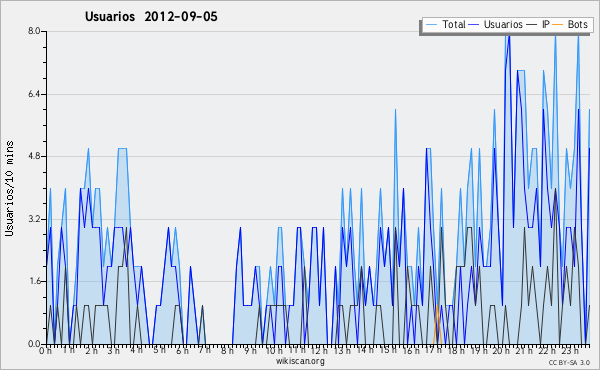This screenshot has width=600, height=370.
Task: Click the '0 h' x-axis label
Action: [x=45, y=350]
